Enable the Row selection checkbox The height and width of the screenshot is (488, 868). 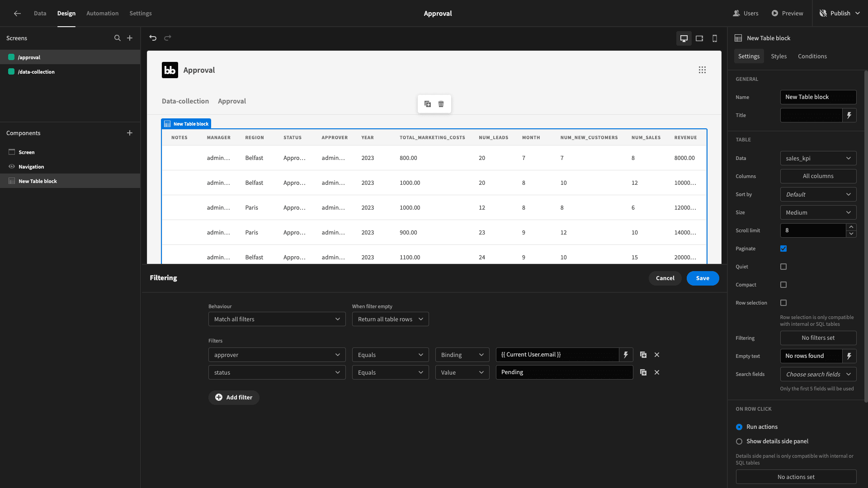783,303
